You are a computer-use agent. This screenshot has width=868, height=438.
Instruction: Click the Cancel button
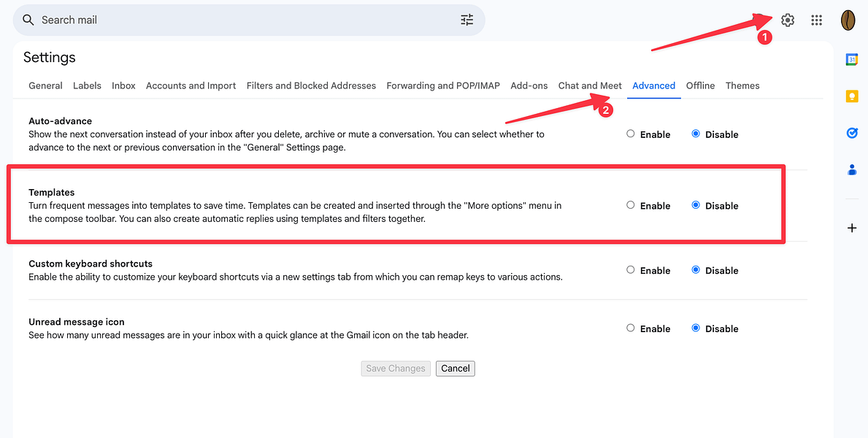(455, 369)
